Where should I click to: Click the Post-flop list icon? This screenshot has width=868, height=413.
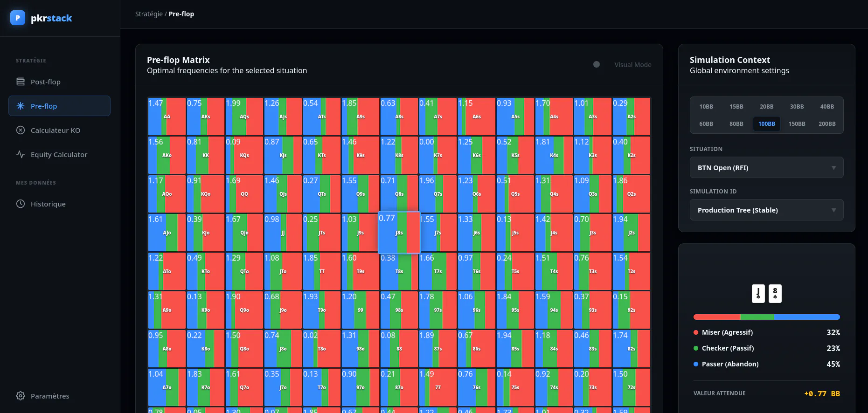tap(21, 82)
